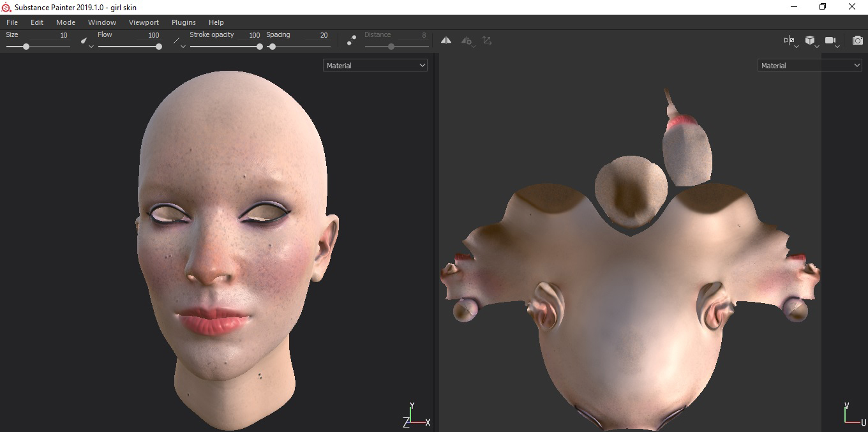Image resolution: width=868 pixels, height=432 pixels.
Task: Take a viewport screenshot with camera icon
Action: tap(858, 41)
